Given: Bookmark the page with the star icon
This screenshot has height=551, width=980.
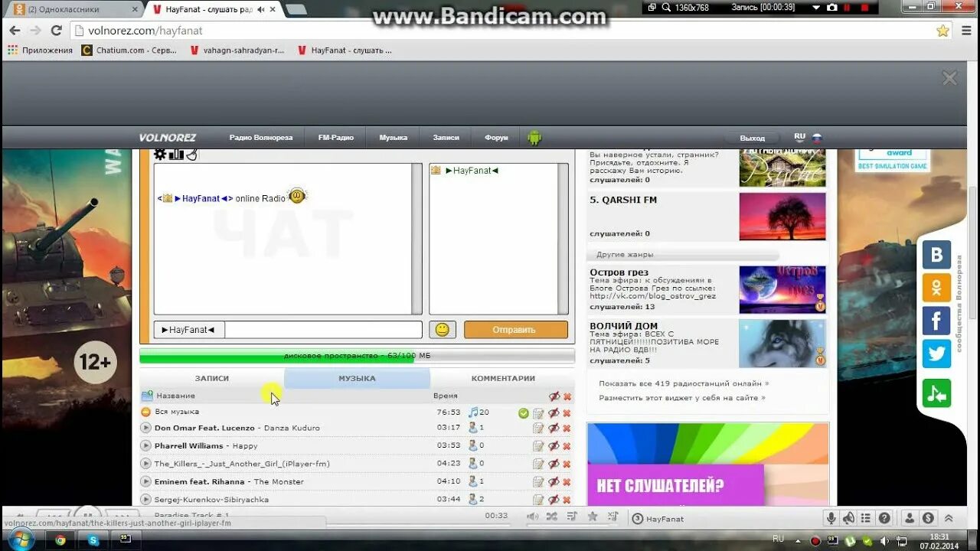Looking at the screenshot, I should 942,31.
